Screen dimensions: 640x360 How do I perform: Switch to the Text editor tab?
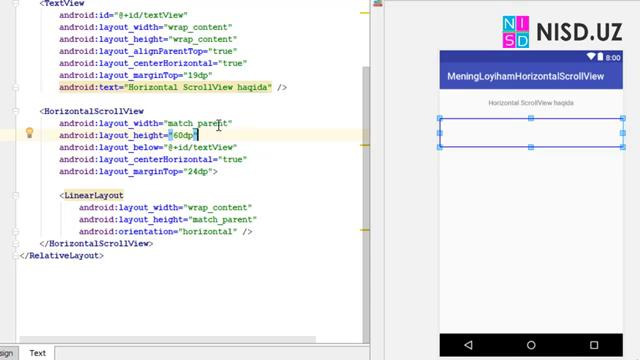tap(38, 353)
